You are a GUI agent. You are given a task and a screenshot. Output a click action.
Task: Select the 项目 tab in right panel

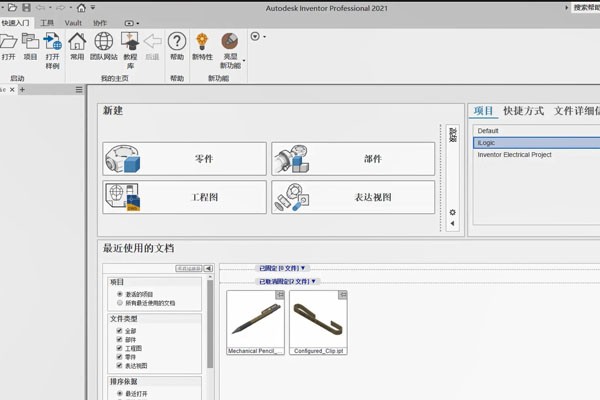click(483, 111)
